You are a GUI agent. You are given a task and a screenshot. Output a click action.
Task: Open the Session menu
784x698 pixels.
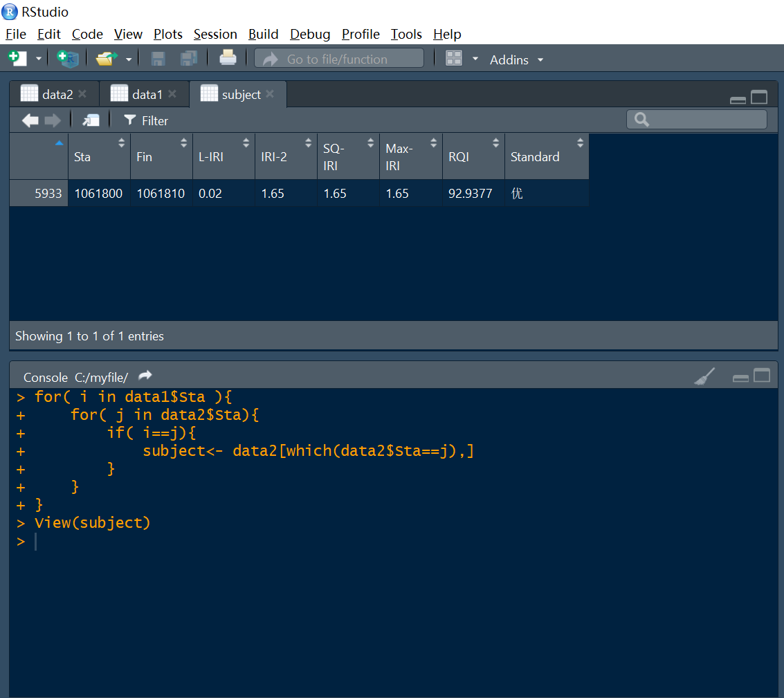click(215, 34)
